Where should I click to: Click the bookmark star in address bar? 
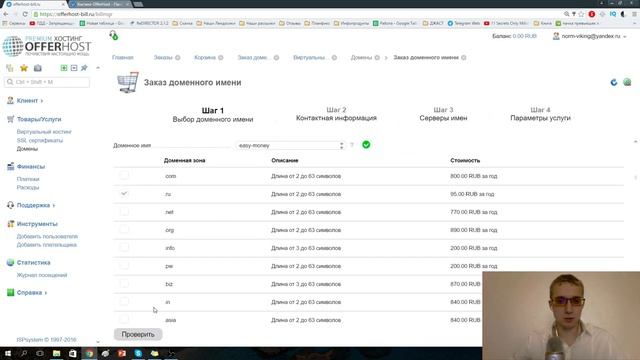[x=581, y=14]
